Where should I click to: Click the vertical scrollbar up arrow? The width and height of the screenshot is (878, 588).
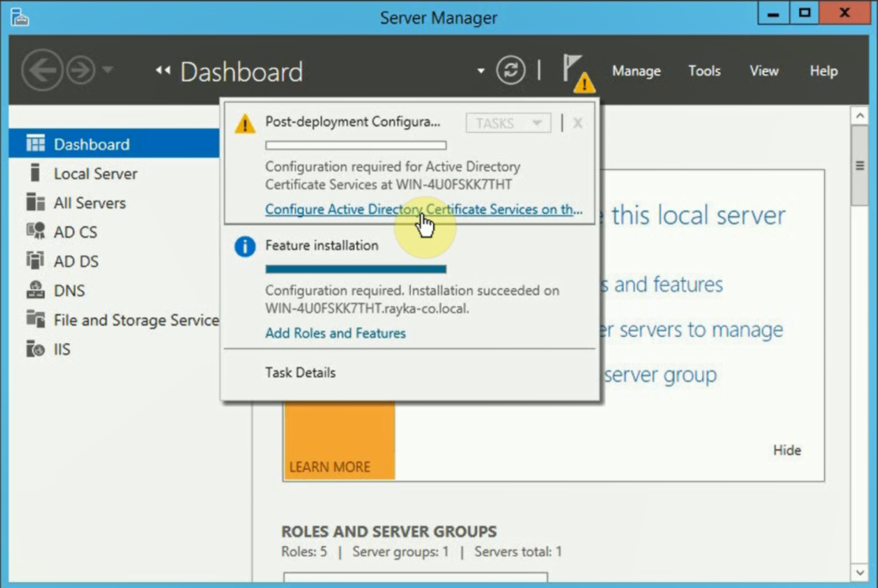(x=860, y=116)
